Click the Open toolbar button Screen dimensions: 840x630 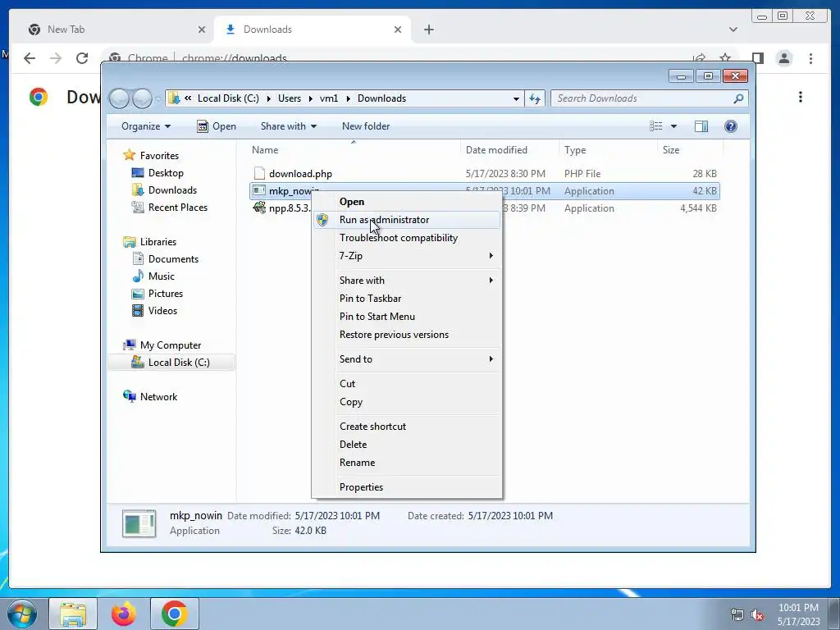217,126
